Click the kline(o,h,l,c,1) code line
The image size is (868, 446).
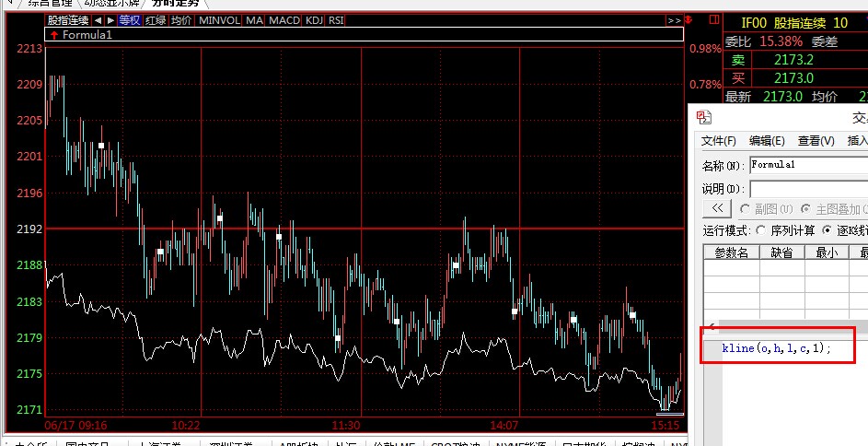[x=776, y=348]
